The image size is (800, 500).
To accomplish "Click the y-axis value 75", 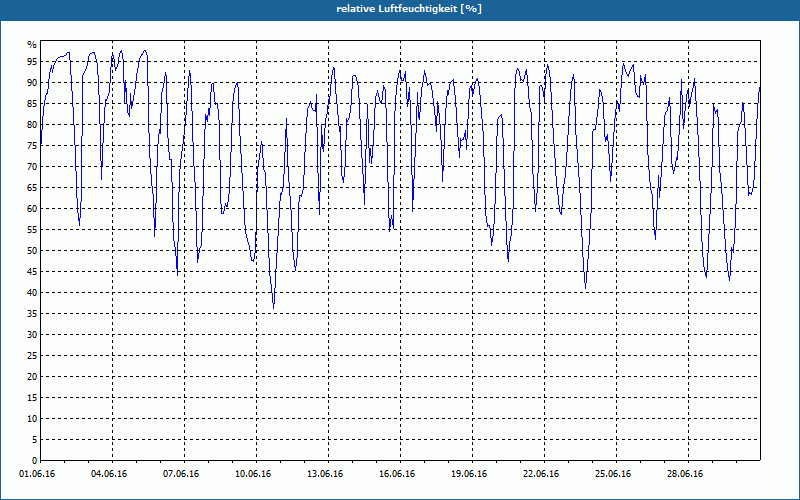I will 32,145.
